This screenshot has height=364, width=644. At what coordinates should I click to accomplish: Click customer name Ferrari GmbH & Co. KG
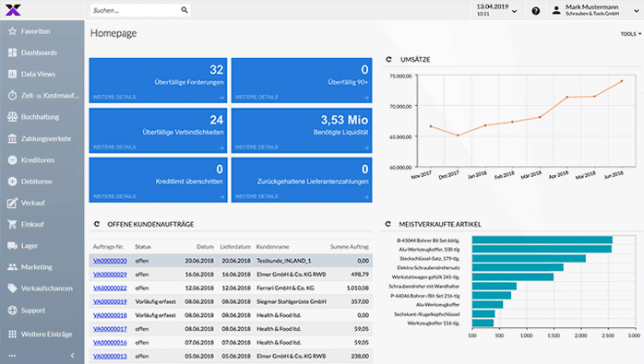(x=285, y=288)
